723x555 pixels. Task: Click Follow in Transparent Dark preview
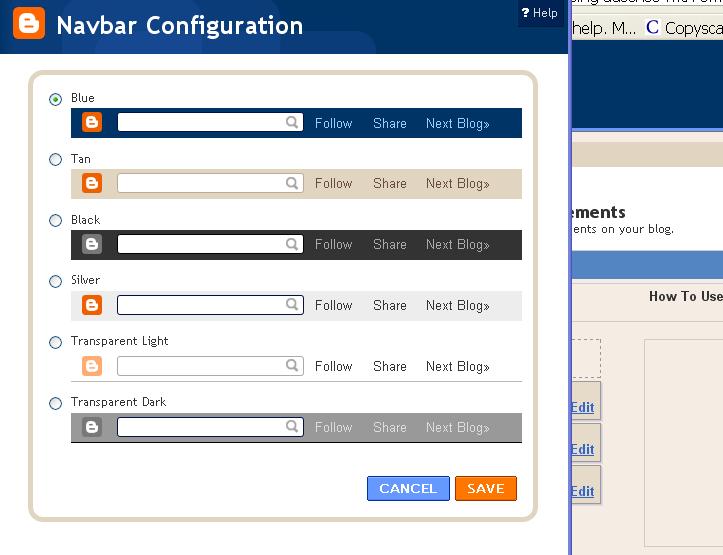(x=333, y=427)
